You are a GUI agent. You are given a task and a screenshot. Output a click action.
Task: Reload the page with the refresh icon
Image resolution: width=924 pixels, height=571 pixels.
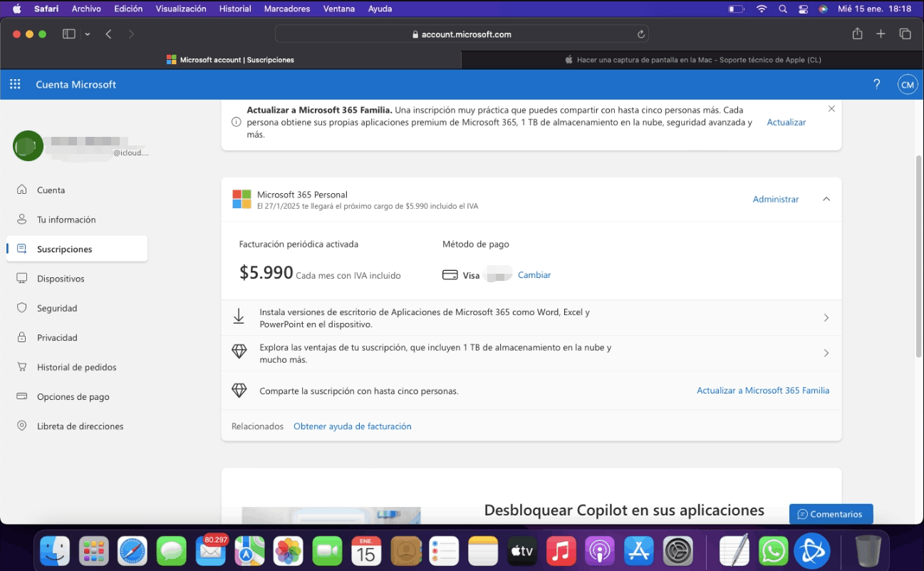click(x=640, y=34)
